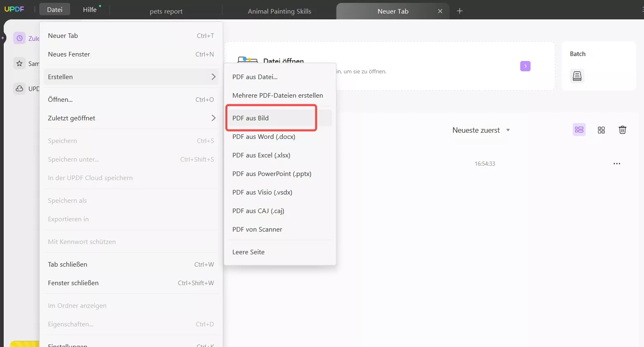644x347 pixels.
Task: Select Leere Seite to create blank page
Action: point(280,252)
